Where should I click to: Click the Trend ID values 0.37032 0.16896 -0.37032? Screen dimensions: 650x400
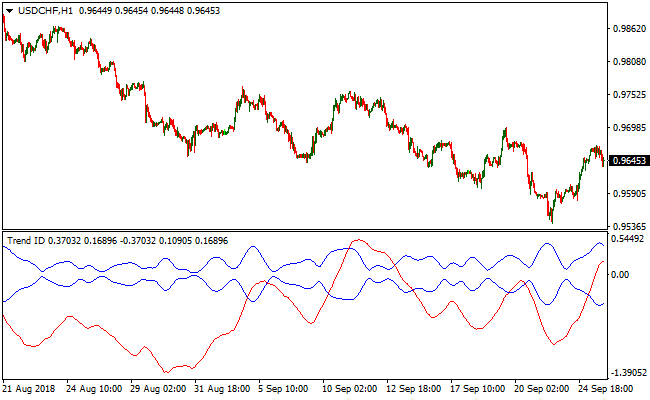(x=102, y=241)
